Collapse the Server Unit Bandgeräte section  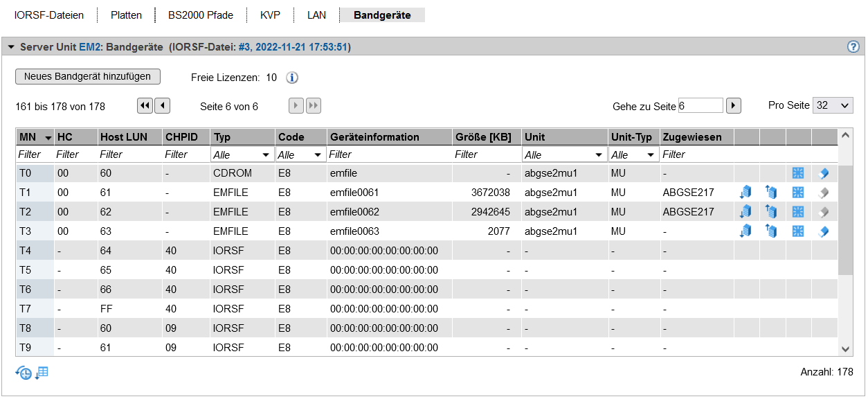(11, 47)
